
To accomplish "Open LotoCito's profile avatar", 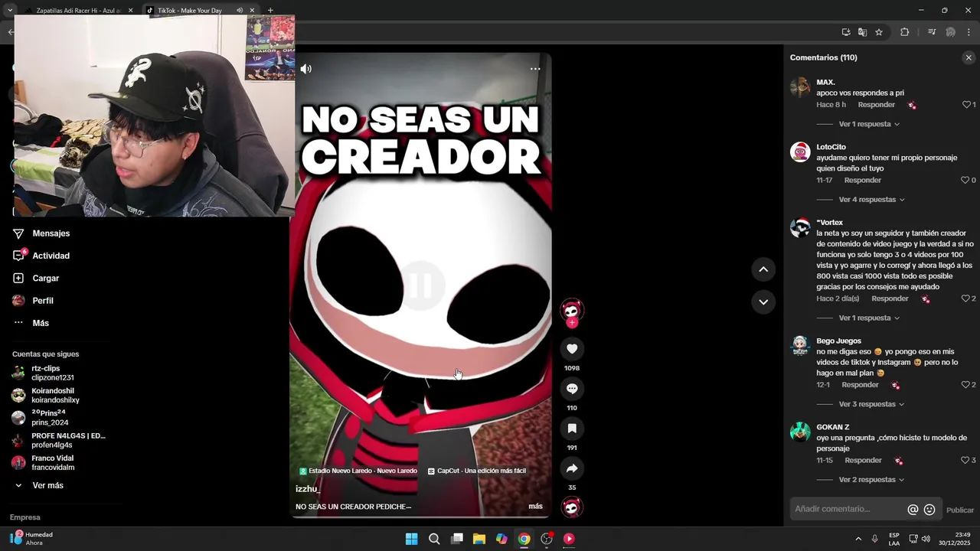I will pos(800,152).
